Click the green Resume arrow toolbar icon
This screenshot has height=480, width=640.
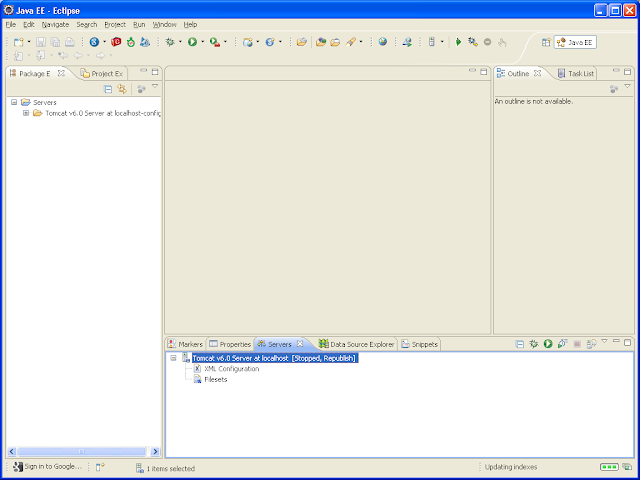click(458, 42)
